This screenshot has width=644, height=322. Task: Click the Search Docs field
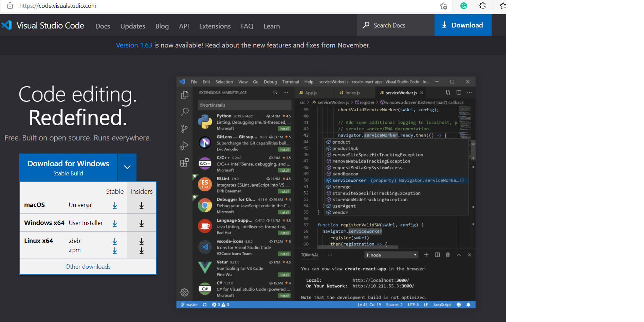pyautogui.click(x=395, y=25)
